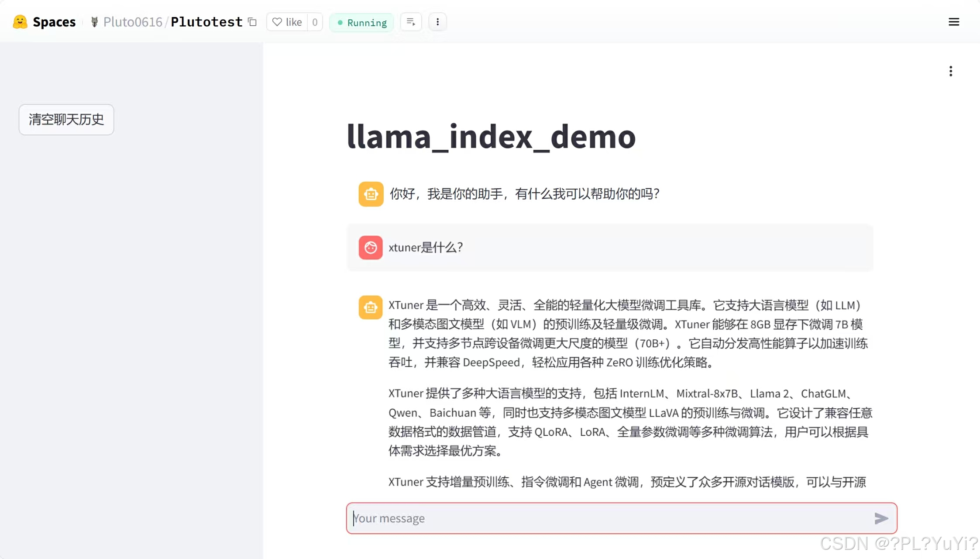The width and height of the screenshot is (980, 559).
Task: Open the Spaces navigation menu item
Action: (x=55, y=21)
